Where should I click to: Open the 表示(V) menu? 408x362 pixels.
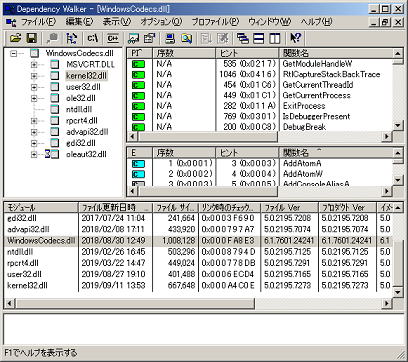117,22
